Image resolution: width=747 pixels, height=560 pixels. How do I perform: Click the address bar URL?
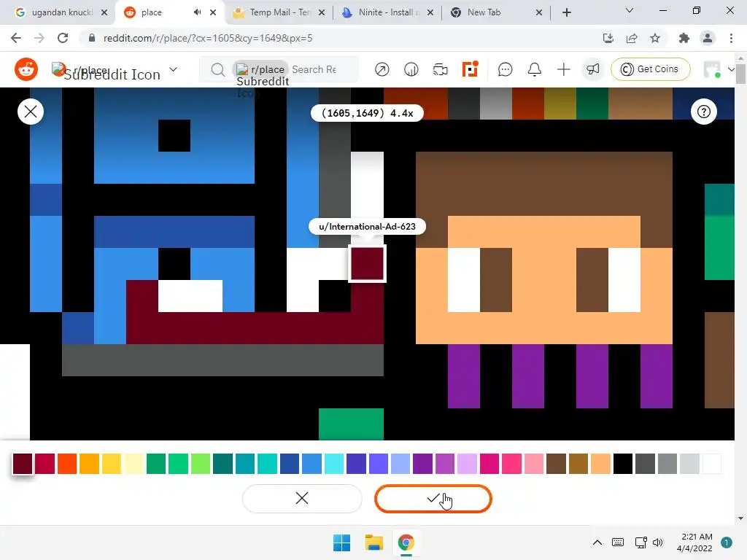[208, 38]
